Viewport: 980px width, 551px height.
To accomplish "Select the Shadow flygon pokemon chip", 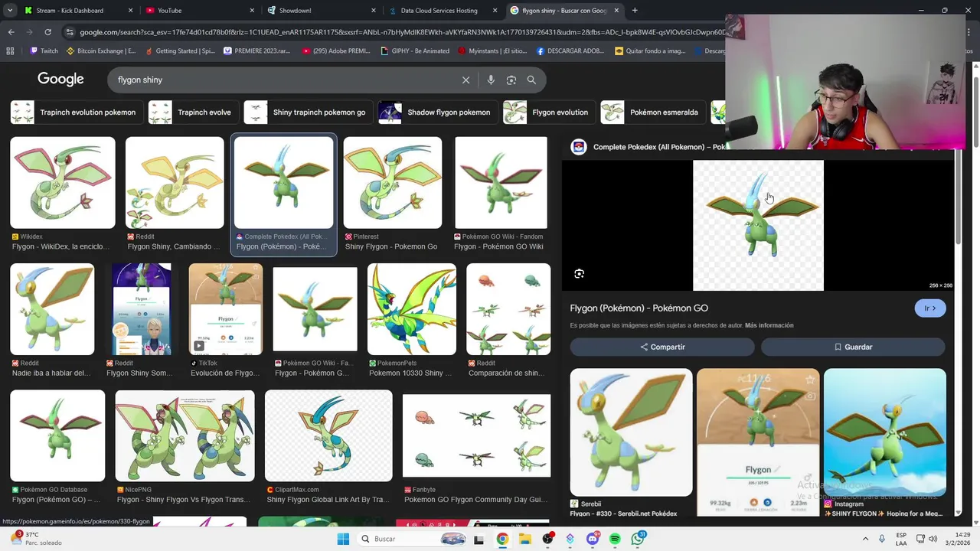I will coord(437,112).
